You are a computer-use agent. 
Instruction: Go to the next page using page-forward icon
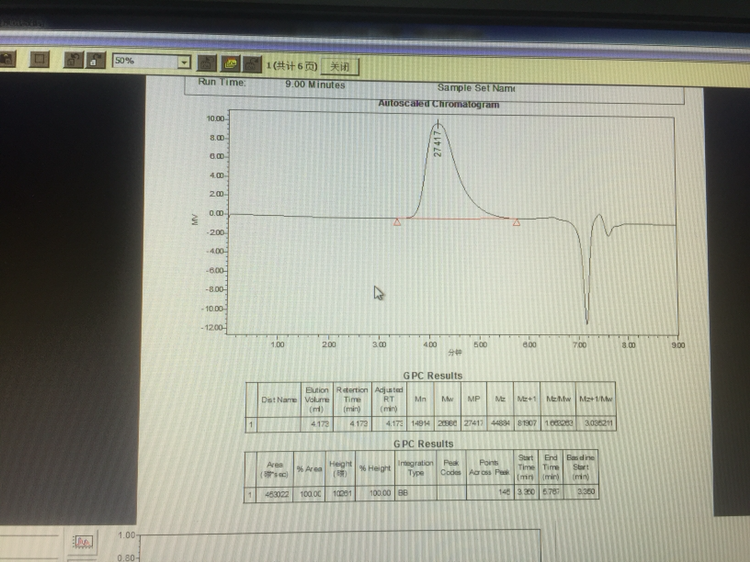[95, 60]
